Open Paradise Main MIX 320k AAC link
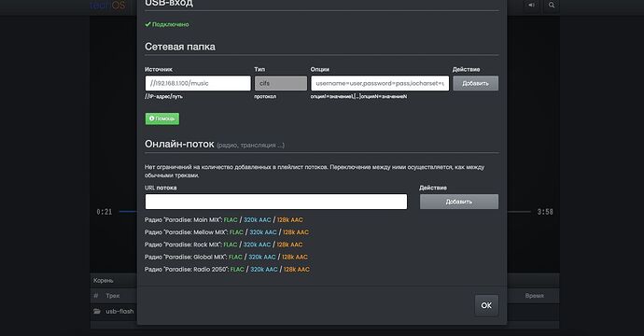This screenshot has width=644, height=336. click(258, 219)
